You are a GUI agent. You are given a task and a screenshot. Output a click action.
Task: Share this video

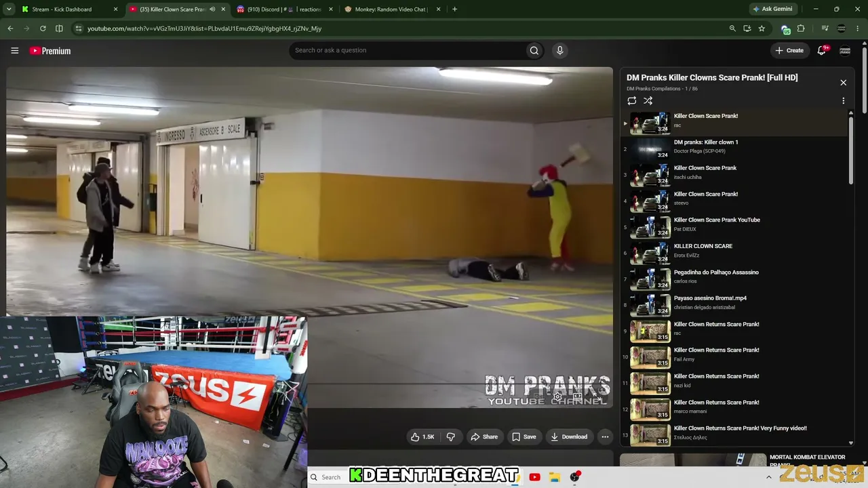484,437
